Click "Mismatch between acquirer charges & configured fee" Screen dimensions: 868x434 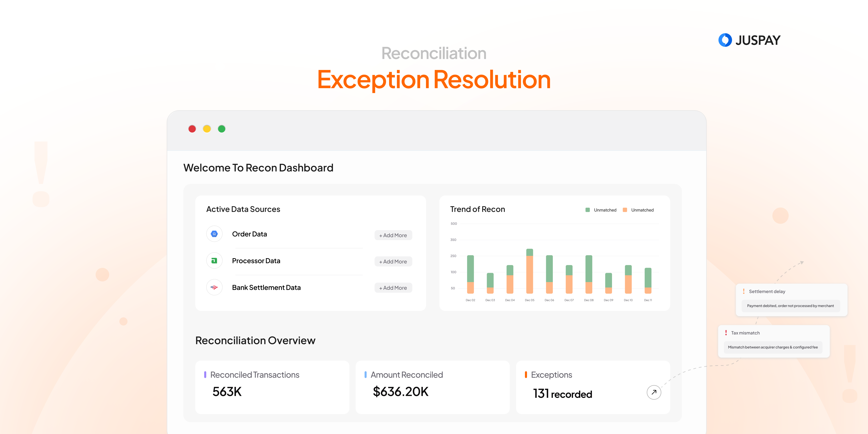point(773,347)
